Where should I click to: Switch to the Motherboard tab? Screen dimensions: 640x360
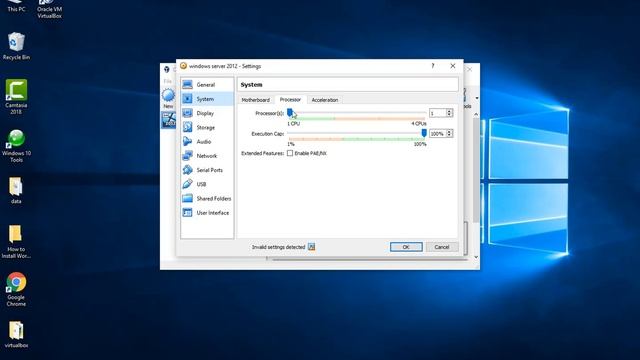click(x=256, y=100)
